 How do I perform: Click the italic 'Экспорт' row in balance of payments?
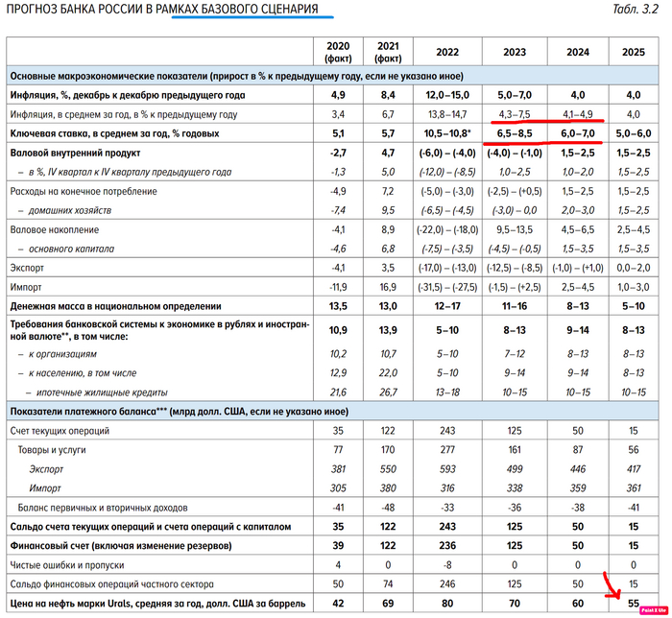(46, 469)
